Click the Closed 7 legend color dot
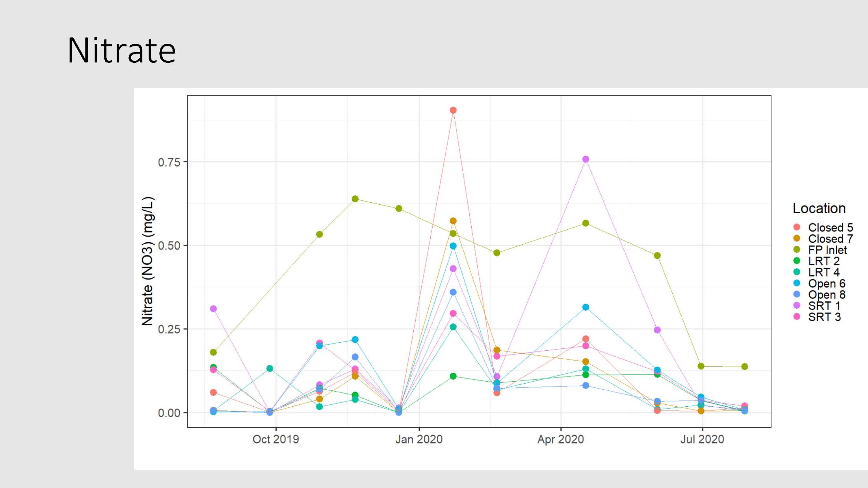Screen dimensions: 868x488 click(797, 238)
